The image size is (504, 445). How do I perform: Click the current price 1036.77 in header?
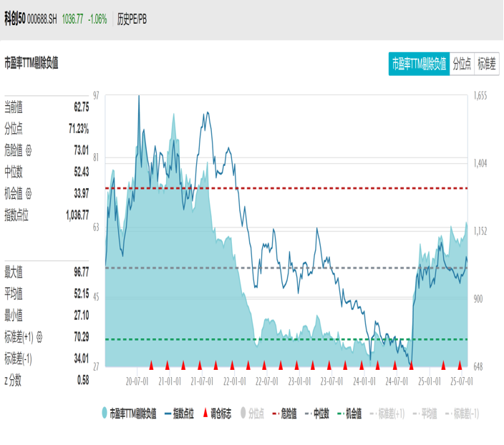click(x=72, y=19)
